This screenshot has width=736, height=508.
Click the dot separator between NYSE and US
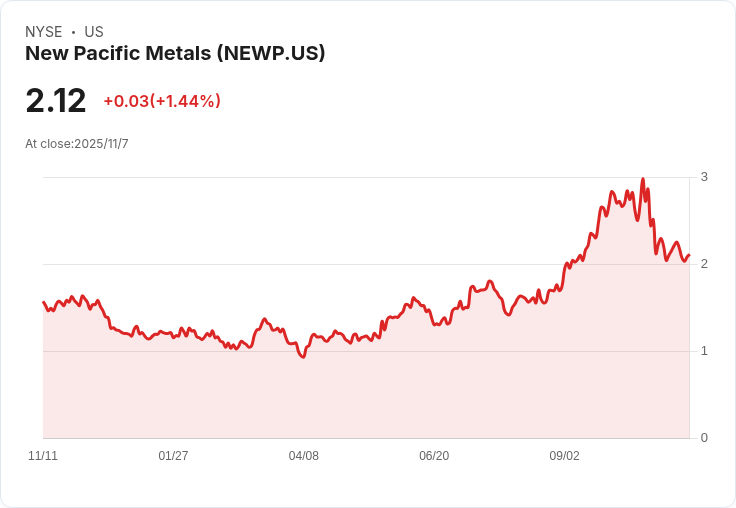pyautogui.click(x=73, y=32)
